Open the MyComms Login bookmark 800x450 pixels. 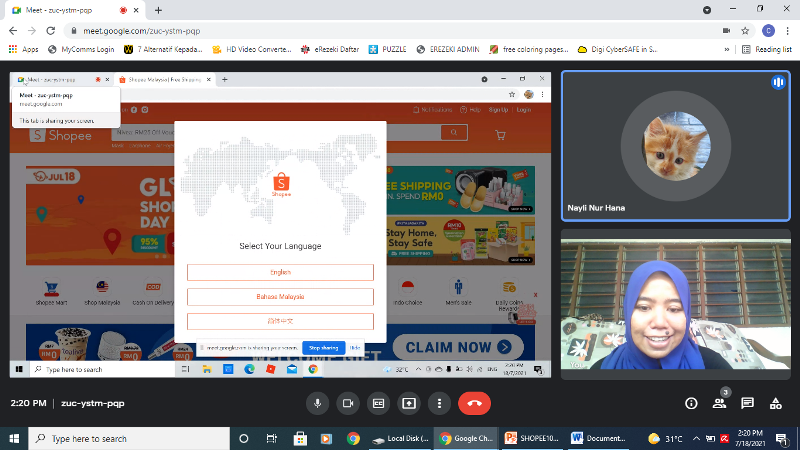(x=81, y=49)
